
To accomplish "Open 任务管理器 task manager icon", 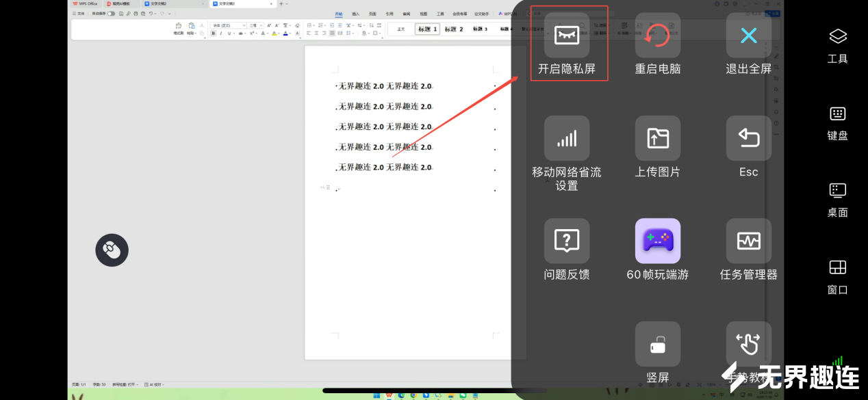I will (749, 241).
